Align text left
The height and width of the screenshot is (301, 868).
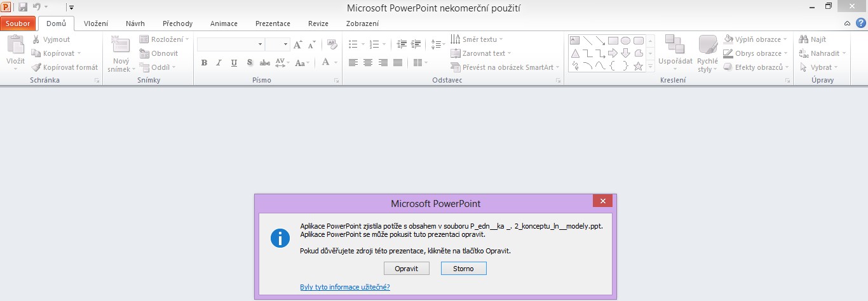(x=353, y=62)
